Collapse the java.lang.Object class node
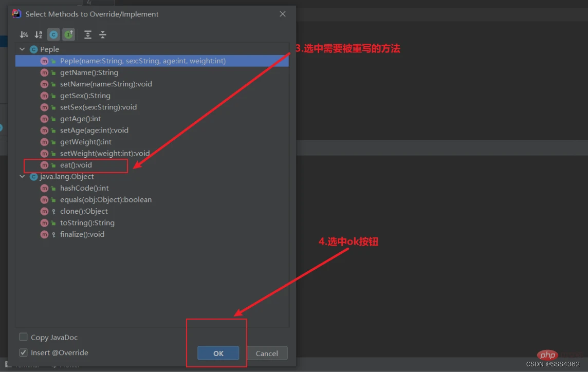Viewport: 588px width, 372px height. pos(22,176)
